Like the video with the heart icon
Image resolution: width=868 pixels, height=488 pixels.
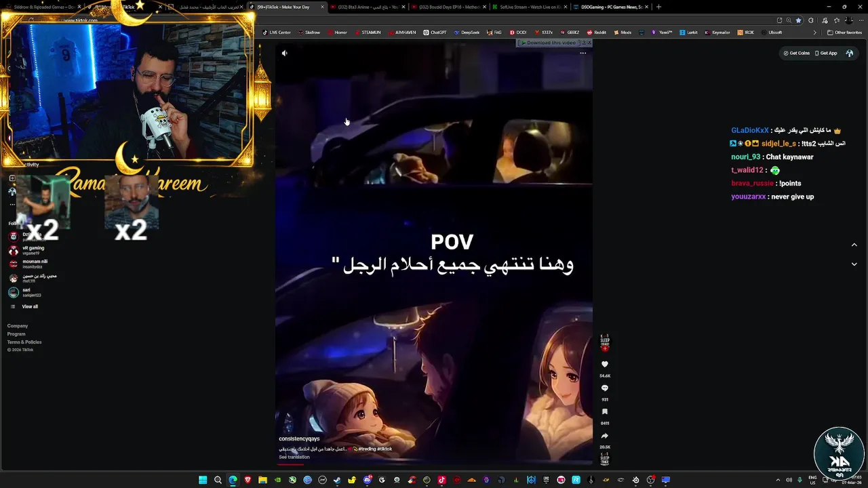click(605, 365)
